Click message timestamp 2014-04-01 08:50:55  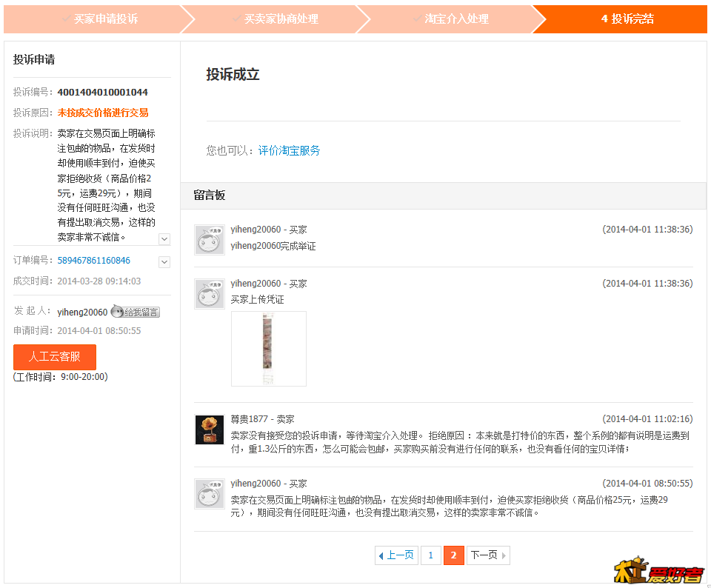pos(647,484)
